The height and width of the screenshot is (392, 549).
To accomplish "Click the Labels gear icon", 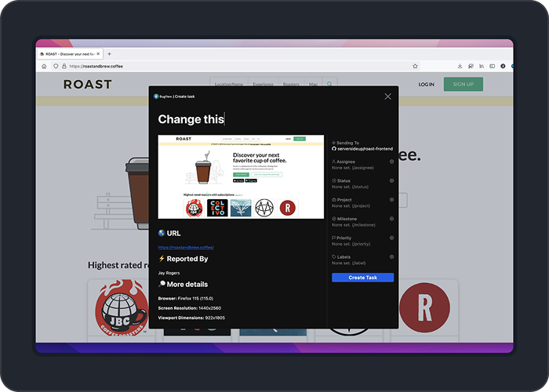I will tap(391, 256).
